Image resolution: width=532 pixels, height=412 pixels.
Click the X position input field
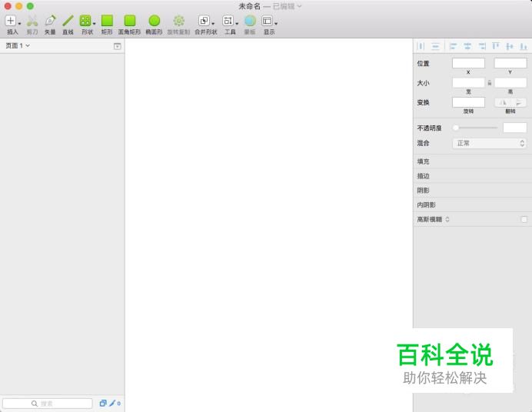tap(468, 63)
